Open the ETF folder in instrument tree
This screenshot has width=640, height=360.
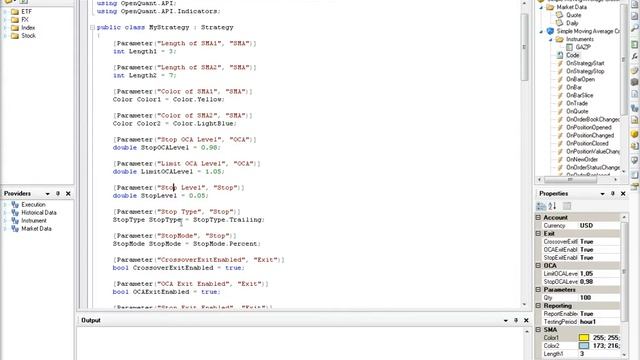click(21, 11)
